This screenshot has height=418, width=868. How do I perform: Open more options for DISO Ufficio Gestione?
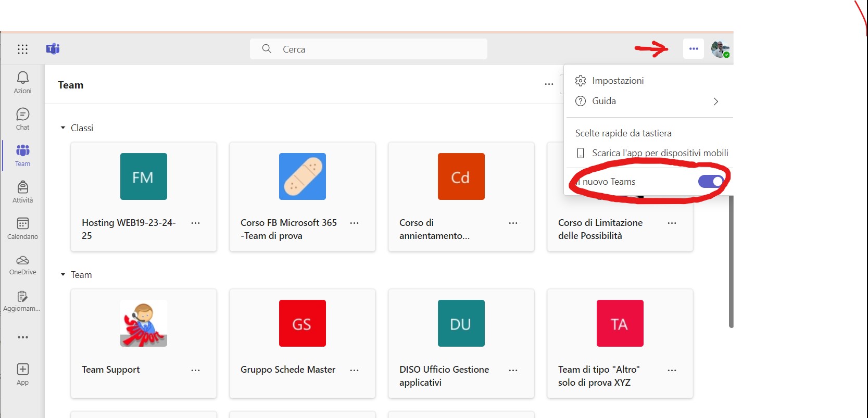tap(513, 370)
